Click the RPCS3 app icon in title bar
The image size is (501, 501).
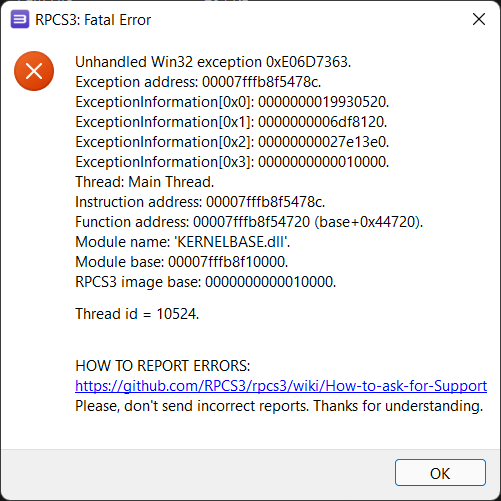(20, 19)
